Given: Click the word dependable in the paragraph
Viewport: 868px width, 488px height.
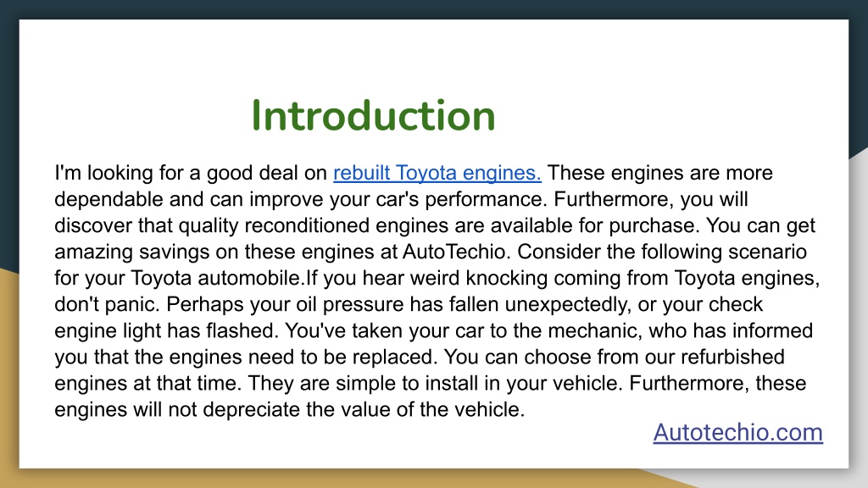Looking at the screenshot, I should coord(109,199).
